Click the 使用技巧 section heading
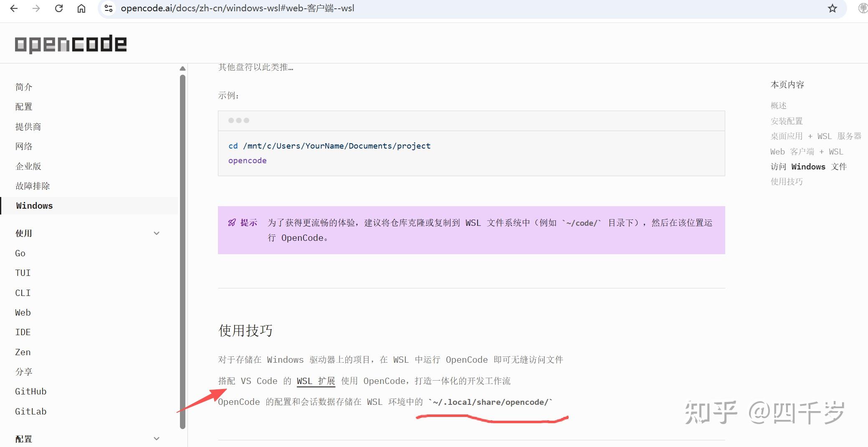868x447 pixels. tap(245, 331)
